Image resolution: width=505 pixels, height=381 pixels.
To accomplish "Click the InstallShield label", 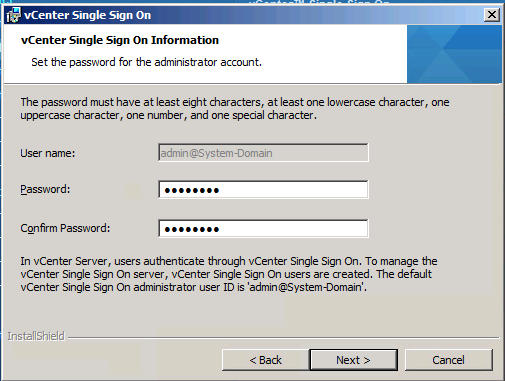I will tap(36, 336).
